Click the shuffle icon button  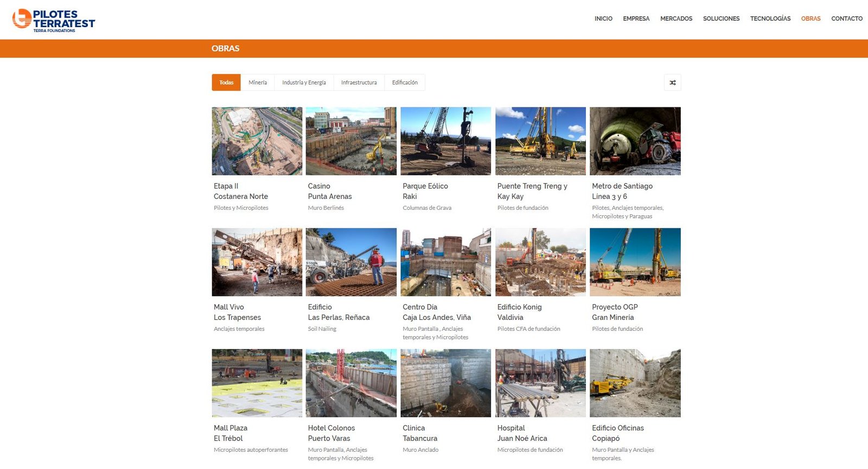tap(672, 82)
